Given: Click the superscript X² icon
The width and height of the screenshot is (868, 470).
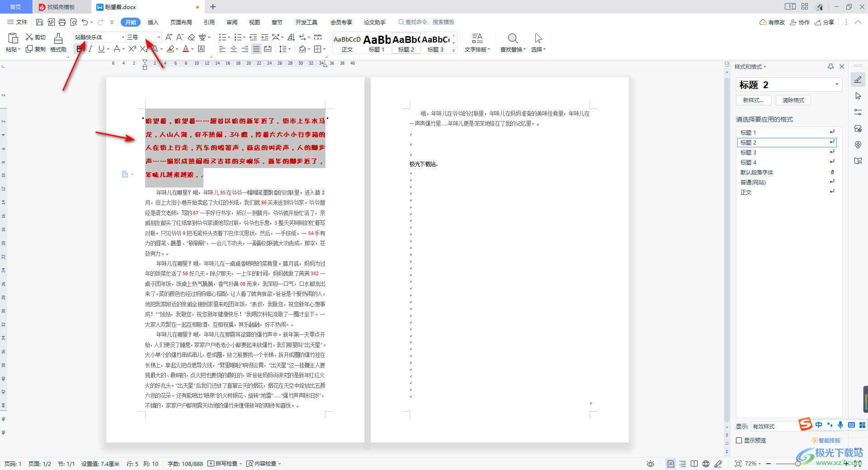Looking at the screenshot, I should [x=132, y=49].
